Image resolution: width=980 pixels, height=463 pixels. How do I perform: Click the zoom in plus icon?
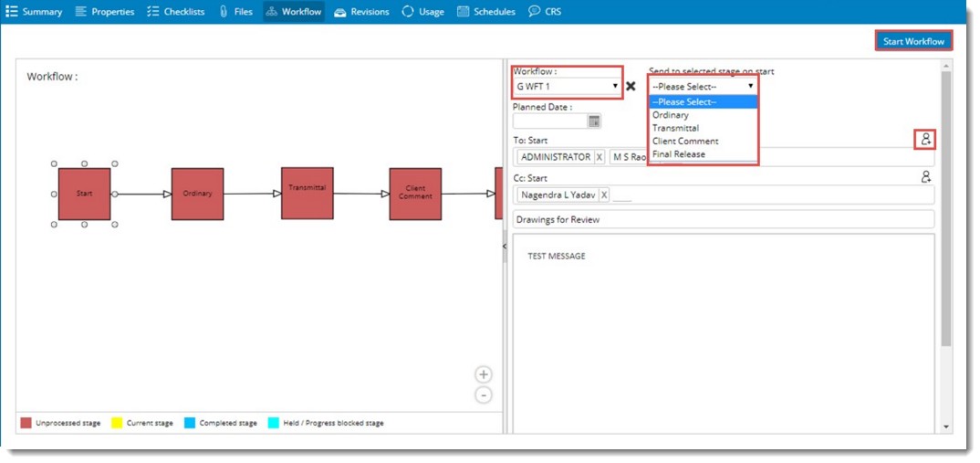tap(484, 374)
